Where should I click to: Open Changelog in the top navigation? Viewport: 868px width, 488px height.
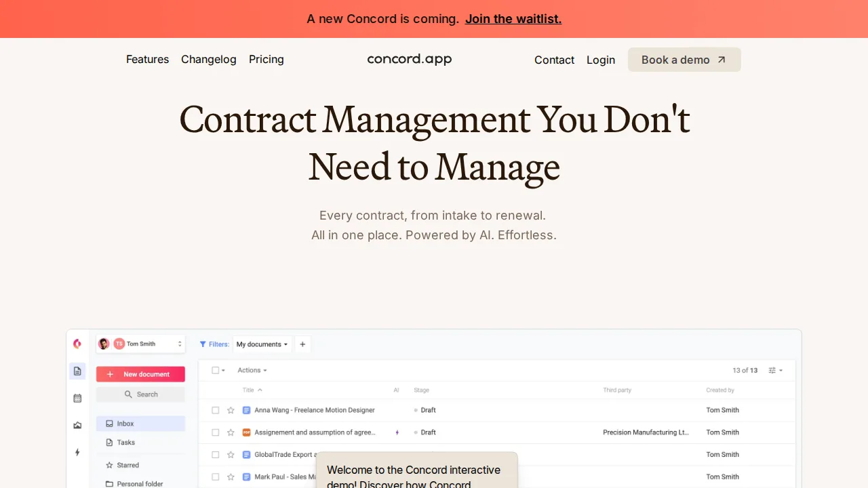(x=209, y=60)
